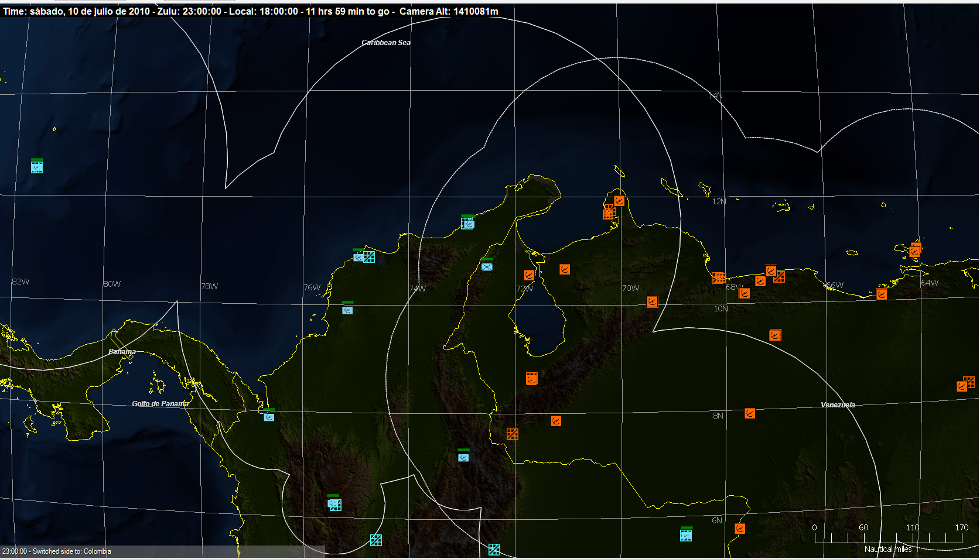Viewport: 980px width, 559px height.
Task: Select orange unit south of Lake Maracaibo in the Andes
Action: (531, 379)
